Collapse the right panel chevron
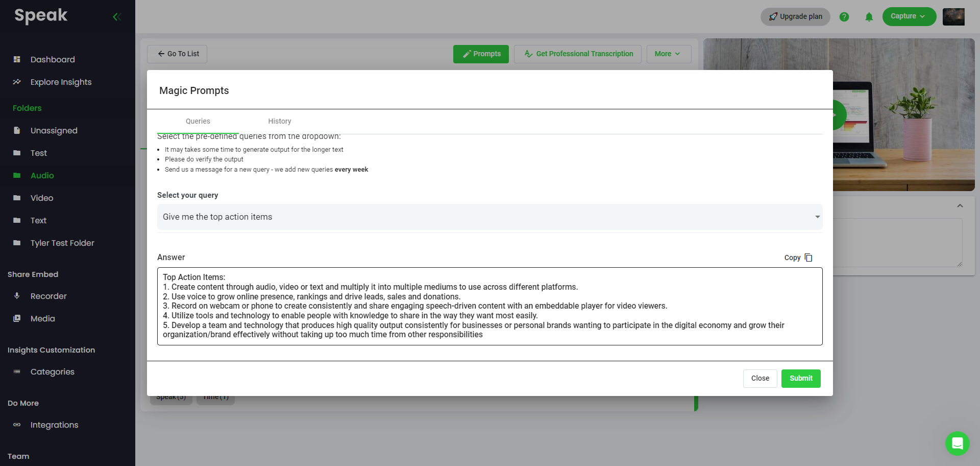This screenshot has height=466, width=980. [960, 206]
